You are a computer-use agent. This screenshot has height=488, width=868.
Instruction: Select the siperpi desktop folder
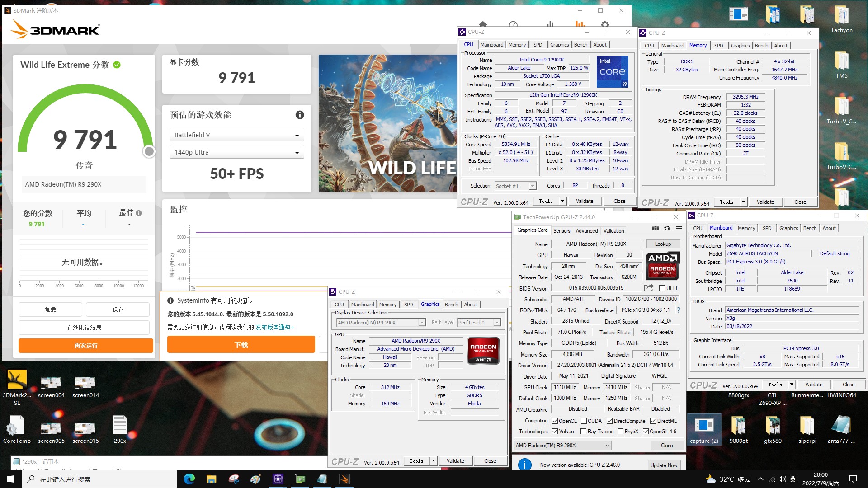click(807, 430)
